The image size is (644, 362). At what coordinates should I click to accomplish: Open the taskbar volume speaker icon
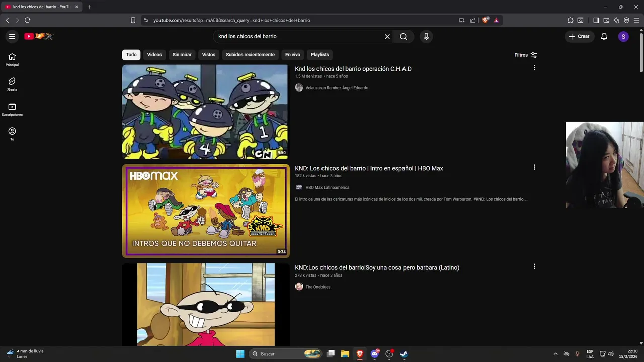[x=611, y=354]
